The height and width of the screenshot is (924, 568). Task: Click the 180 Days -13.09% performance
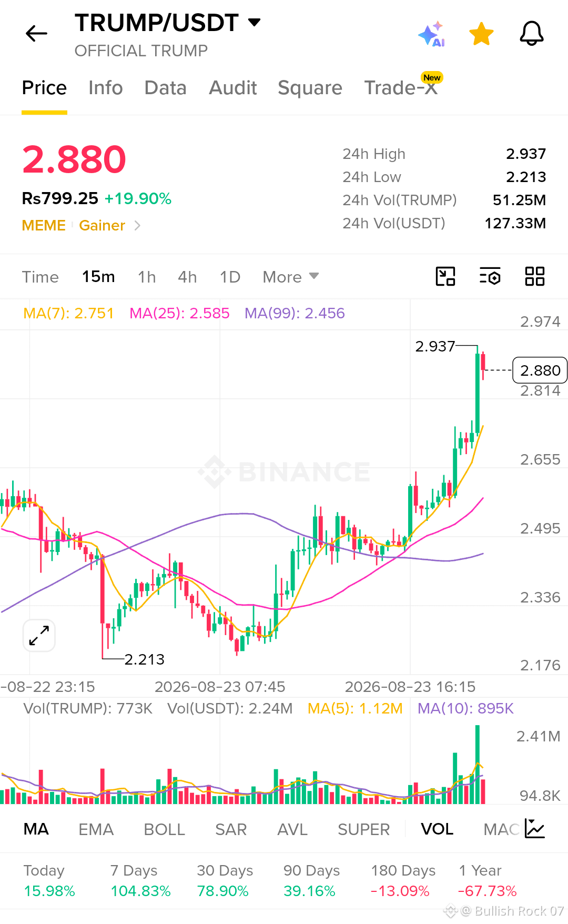[x=403, y=880]
